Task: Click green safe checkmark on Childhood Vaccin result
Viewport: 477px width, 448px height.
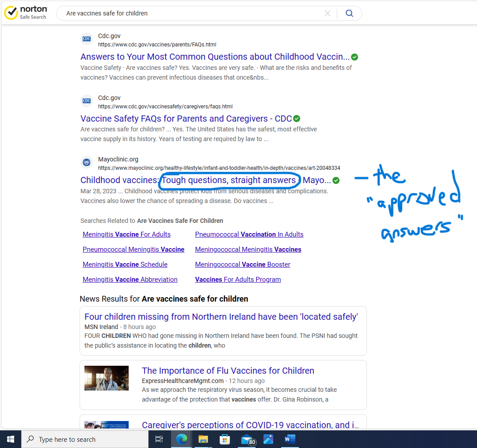Action: pyautogui.click(x=355, y=57)
